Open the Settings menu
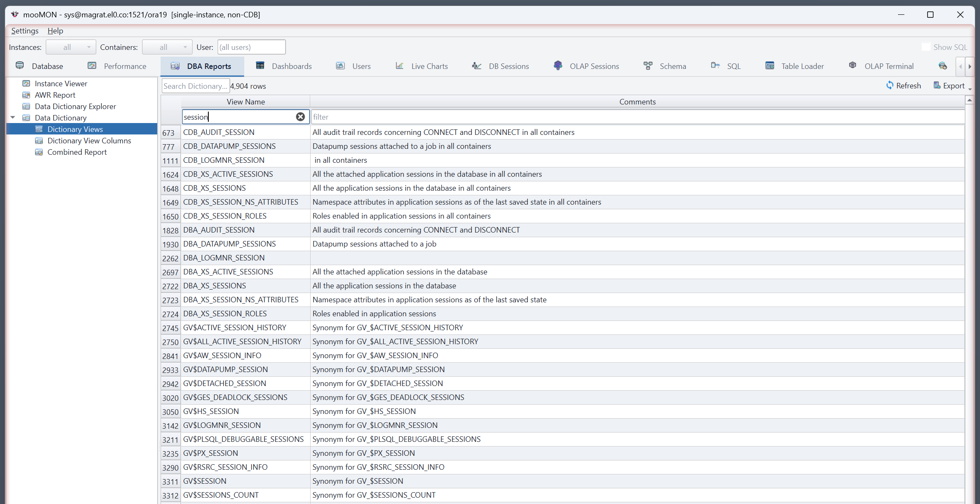 pyautogui.click(x=25, y=30)
